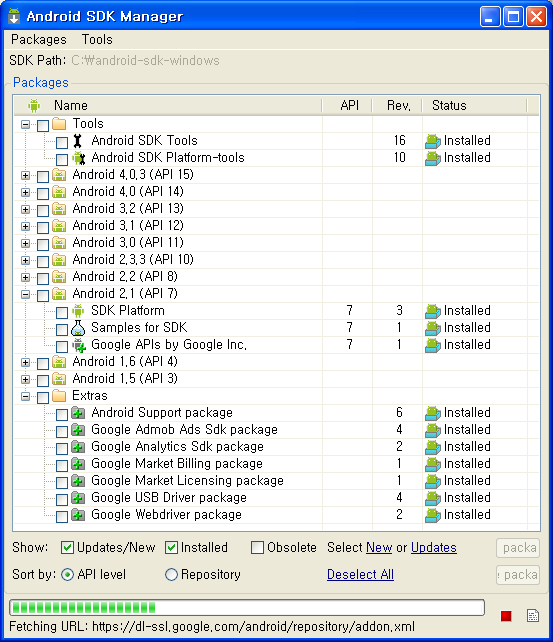
Task: Click the Google USB Driver package icon
Action: click(x=78, y=498)
